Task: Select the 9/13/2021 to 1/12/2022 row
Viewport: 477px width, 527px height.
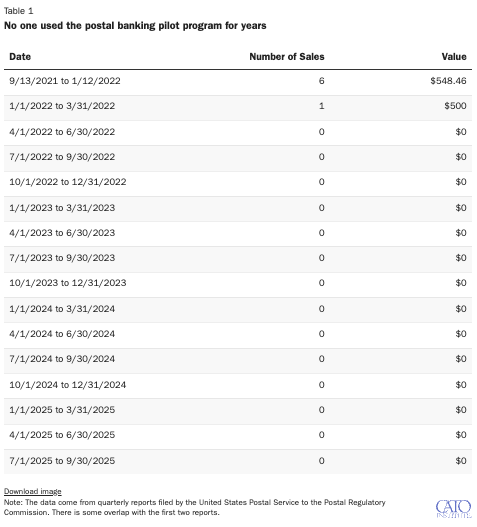Action: pyautogui.click(x=238, y=81)
